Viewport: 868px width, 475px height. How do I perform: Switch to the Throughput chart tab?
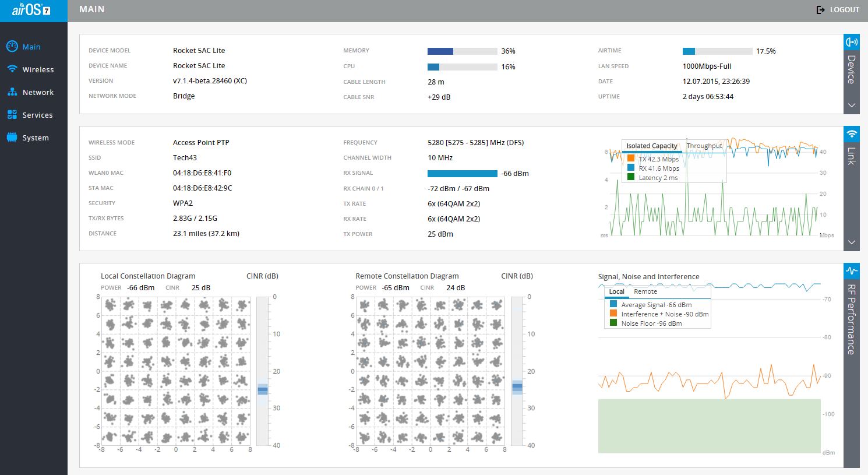[x=704, y=146]
